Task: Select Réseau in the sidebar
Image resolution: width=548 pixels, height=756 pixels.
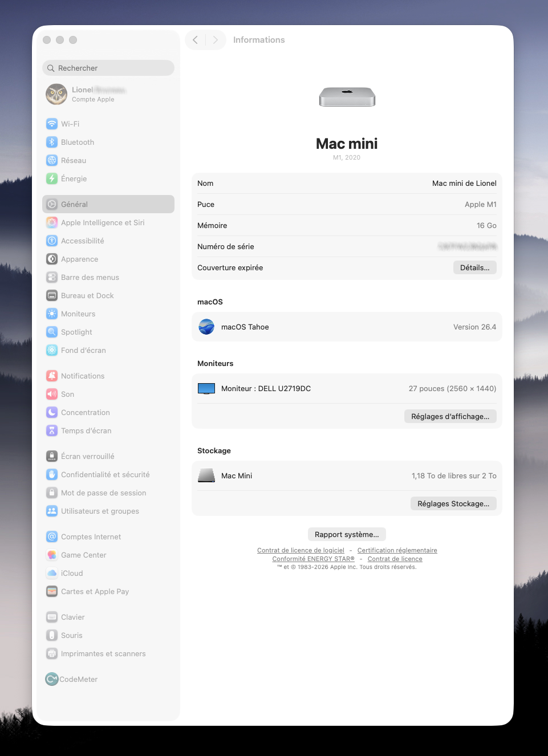Action: point(72,160)
